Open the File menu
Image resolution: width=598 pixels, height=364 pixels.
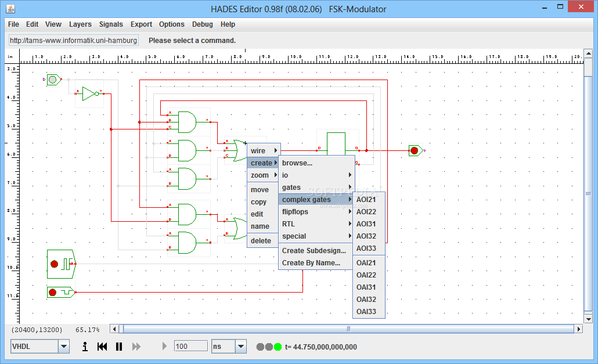13,24
